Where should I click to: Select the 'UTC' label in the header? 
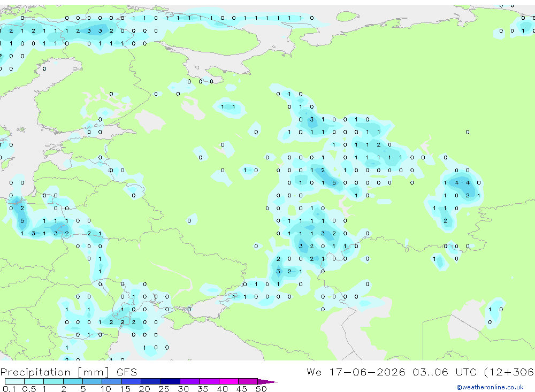(466, 372)
